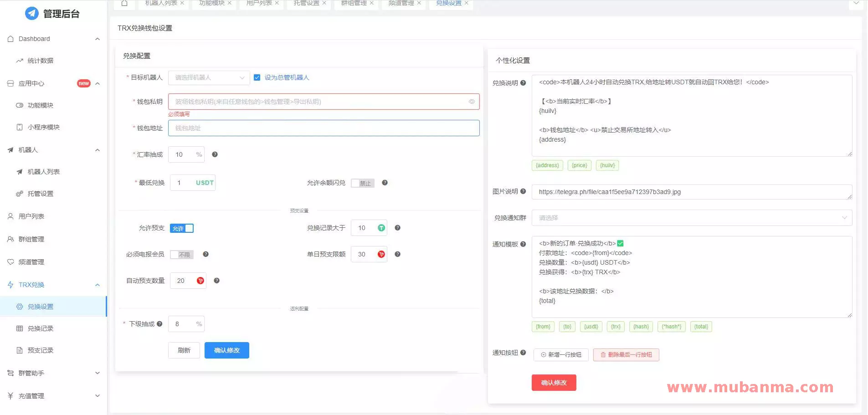
Task: Click help icon beside 兑换说明 label
Action: [523, 83]
